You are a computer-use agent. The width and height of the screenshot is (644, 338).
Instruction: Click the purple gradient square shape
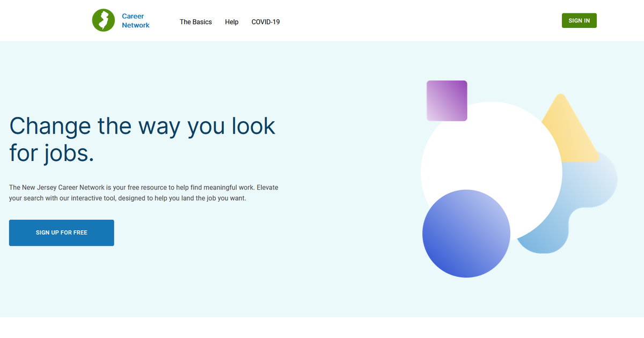(447, 100)
